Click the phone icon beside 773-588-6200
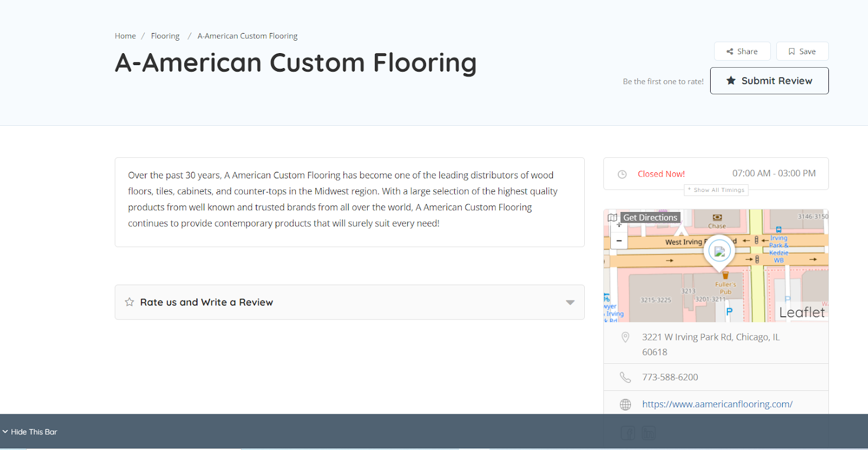 626,377
